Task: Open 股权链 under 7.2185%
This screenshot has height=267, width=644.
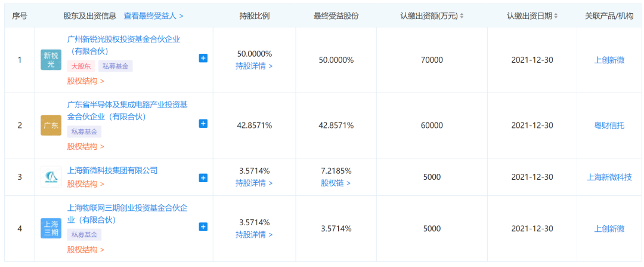Action: (336, 183)
